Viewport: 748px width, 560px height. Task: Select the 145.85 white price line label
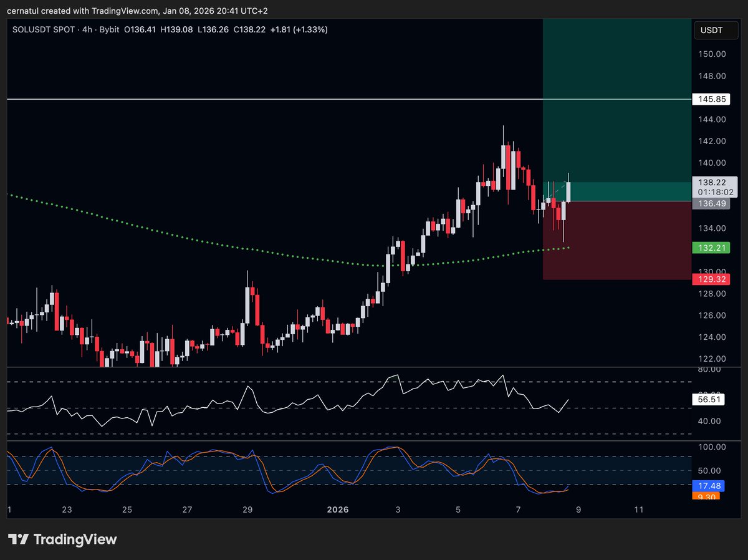point(711,99)
